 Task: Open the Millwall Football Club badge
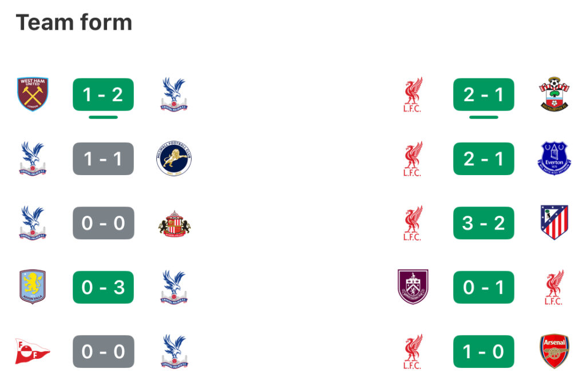click(174, 159)
